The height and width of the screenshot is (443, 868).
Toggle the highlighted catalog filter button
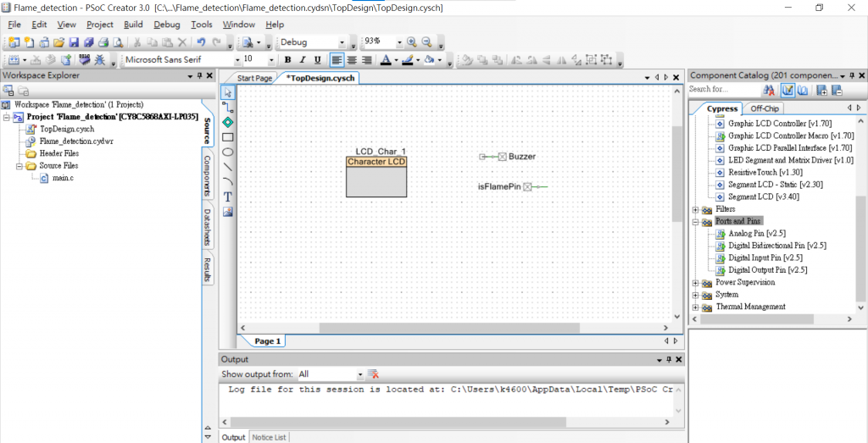pos(787,90)
